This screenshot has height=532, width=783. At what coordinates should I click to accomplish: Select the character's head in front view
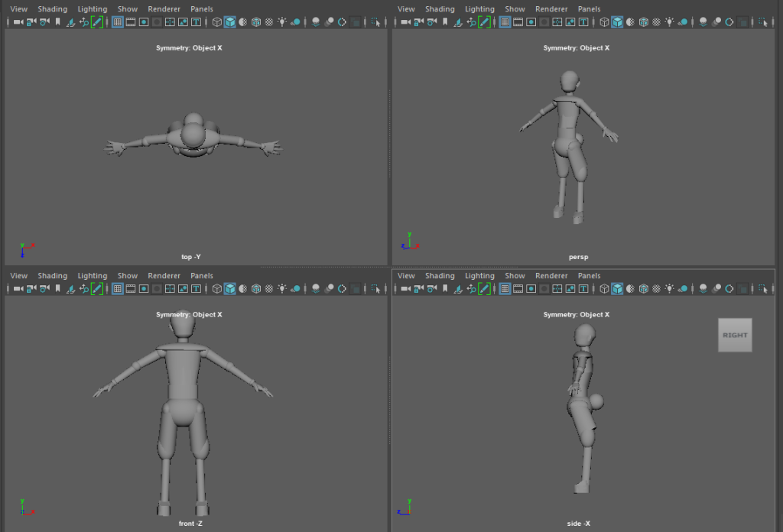coord(181,326)
